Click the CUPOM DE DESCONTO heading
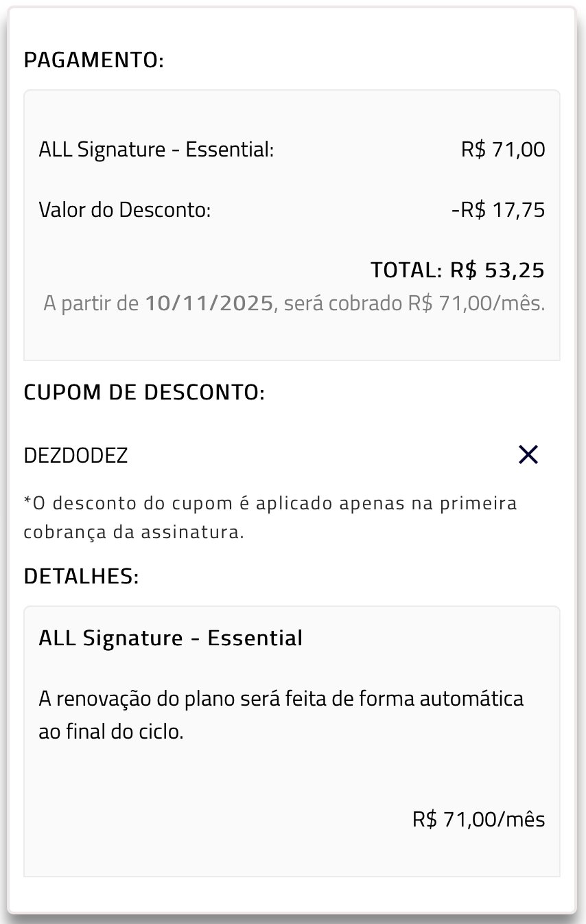This screenshot has width=586, height=924. click(144, 393)
